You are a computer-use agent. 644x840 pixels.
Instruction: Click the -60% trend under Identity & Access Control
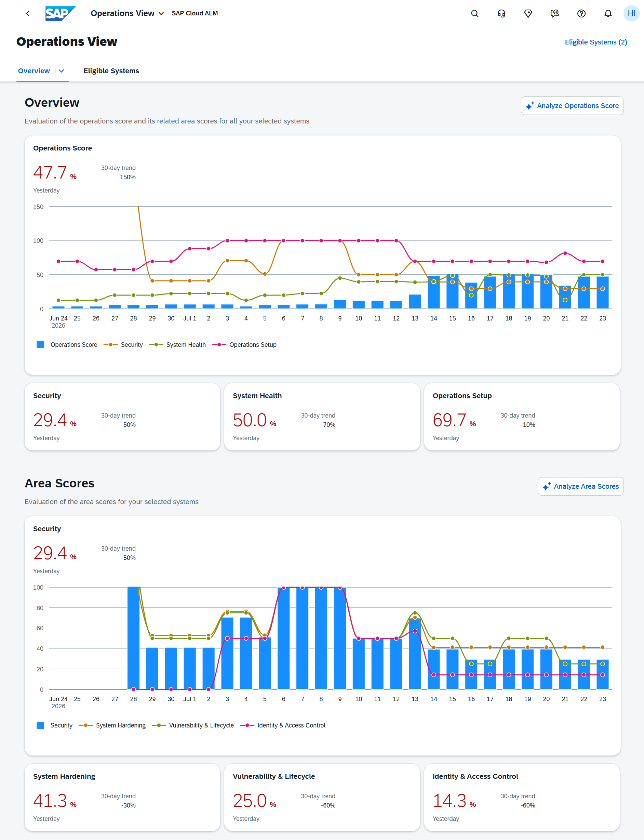527,805
